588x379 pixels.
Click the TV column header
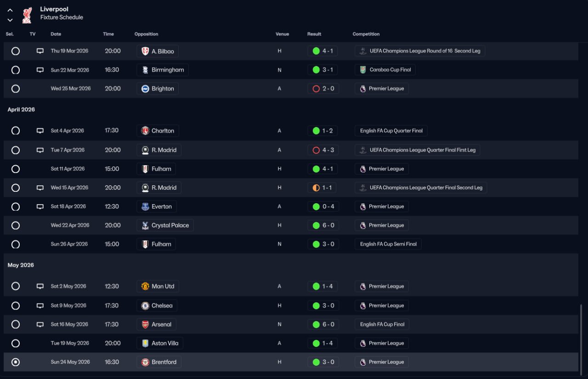click(x=33, y=34)
